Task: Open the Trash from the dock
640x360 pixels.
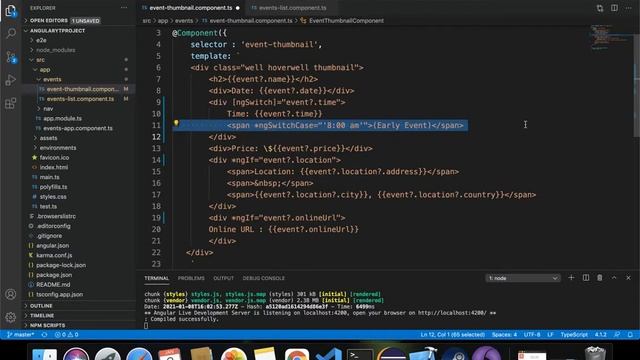Action: click(x=595, y=354)
